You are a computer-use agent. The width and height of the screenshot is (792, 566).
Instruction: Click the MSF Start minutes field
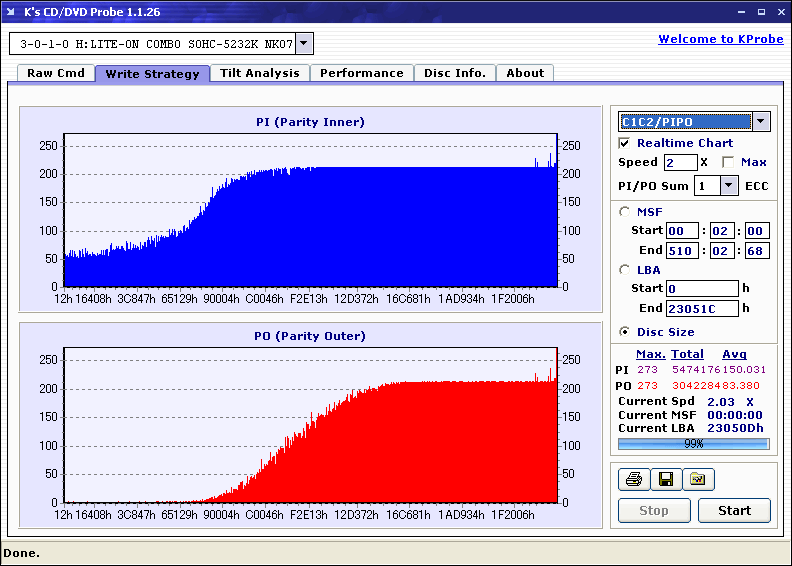(682, 231)
